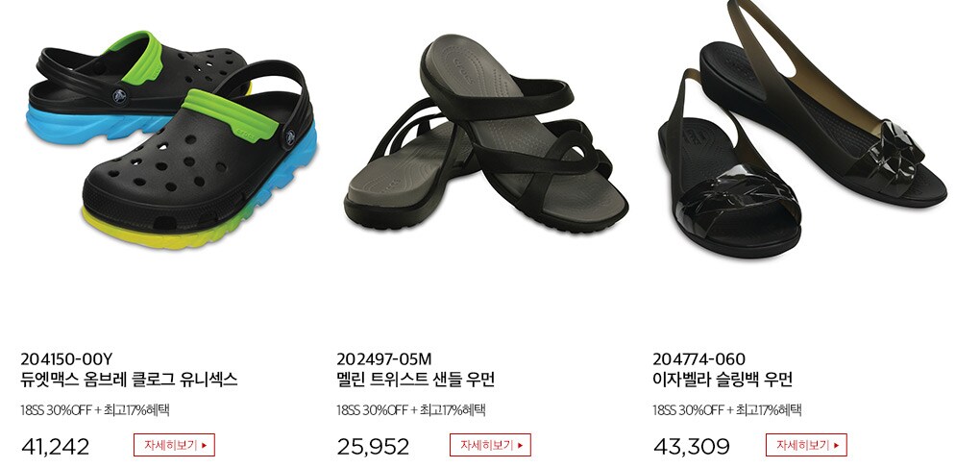Click price 43,309 of the slingback
Screen dimensions: 980x468
pos(691,447)
